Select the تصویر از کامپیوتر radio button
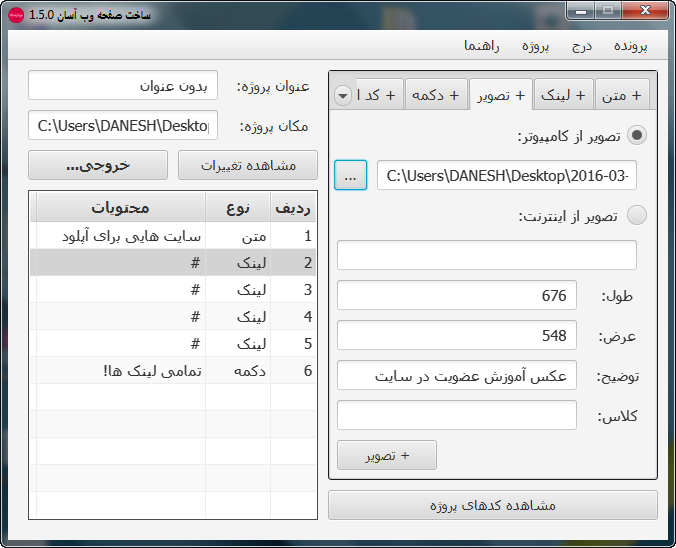Viewport: 676px width, 548px height. pos(637,135)
